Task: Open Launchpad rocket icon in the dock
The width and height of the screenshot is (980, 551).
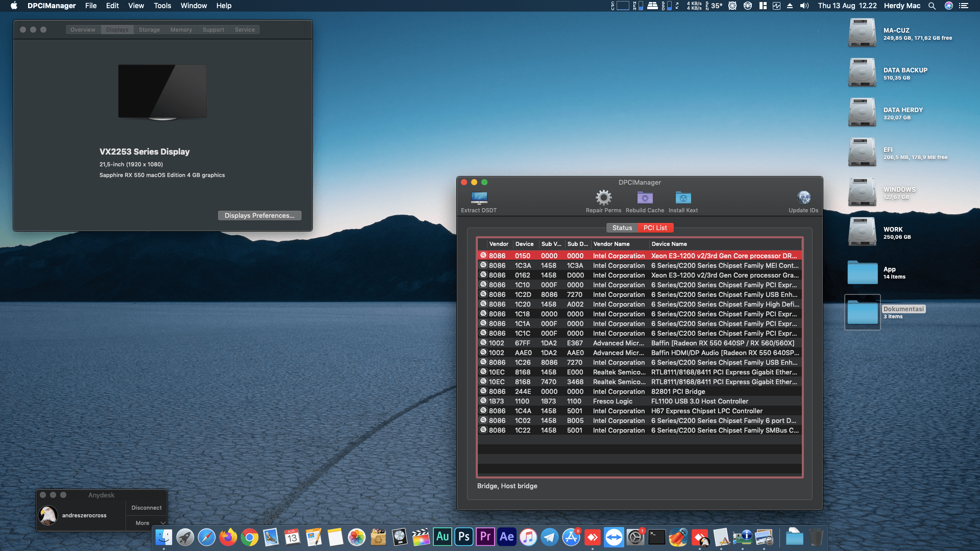Action: click(185, 537)
